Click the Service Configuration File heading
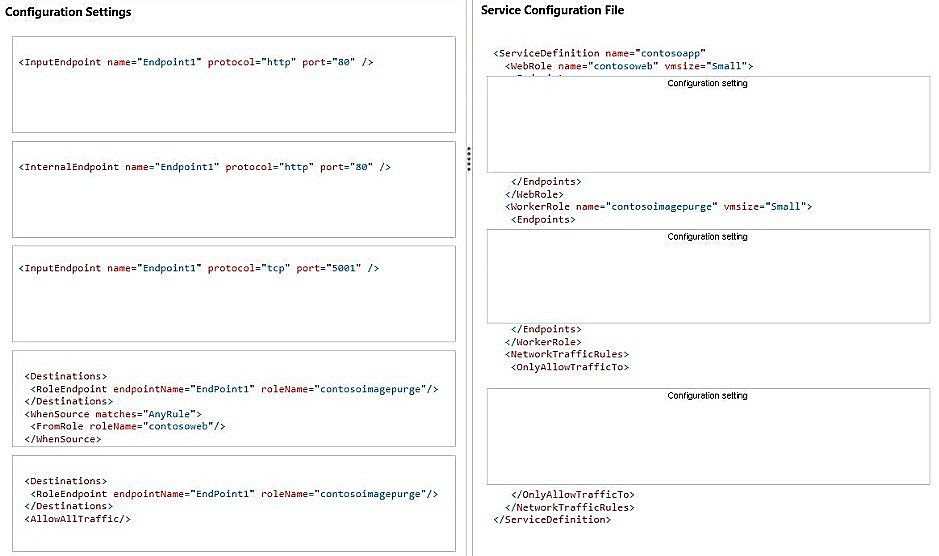The width and height of the screenshot is (939, 556). pyautogui.click(x=552, y=10)
